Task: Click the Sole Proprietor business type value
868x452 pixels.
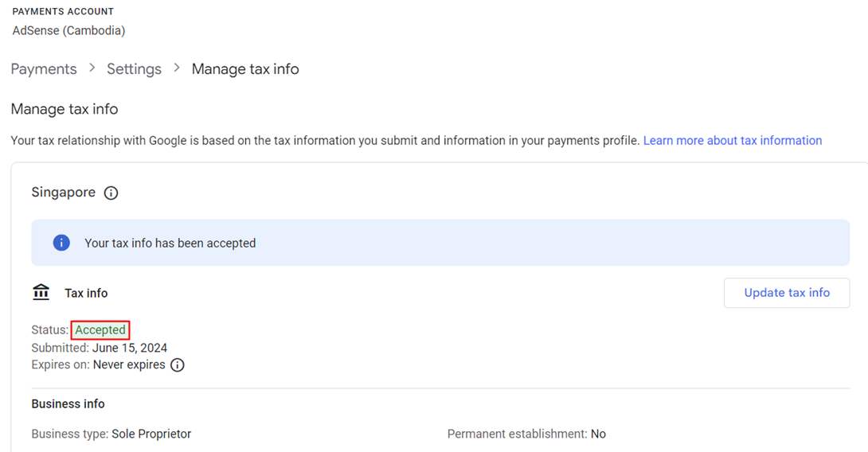Action: point(152,434)
